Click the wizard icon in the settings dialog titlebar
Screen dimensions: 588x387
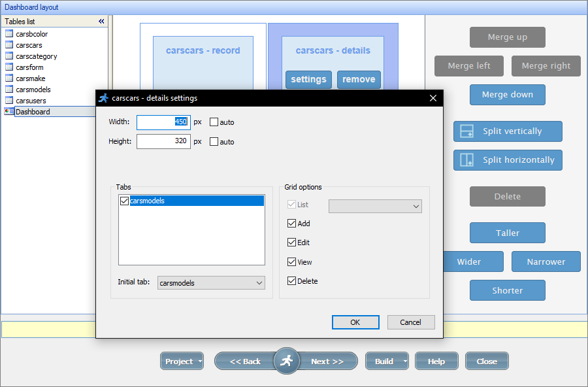click(103, 98)
